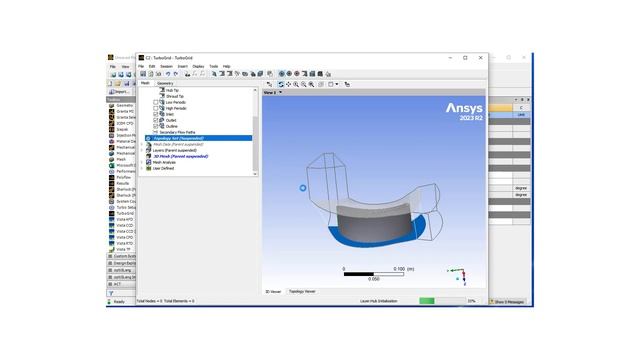The height and width of the screenshot is (360, 640).
Task: Click the third circular mesh icon in toolbar
Action: [297, 74]
